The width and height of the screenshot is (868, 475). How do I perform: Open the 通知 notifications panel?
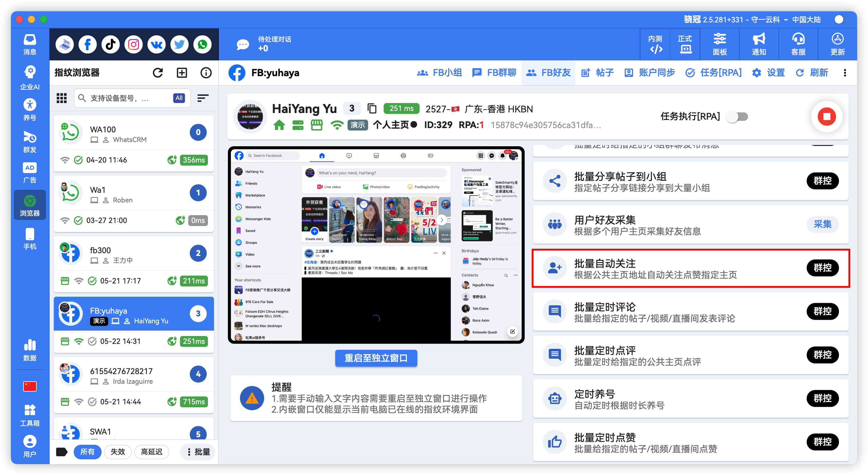759,44
